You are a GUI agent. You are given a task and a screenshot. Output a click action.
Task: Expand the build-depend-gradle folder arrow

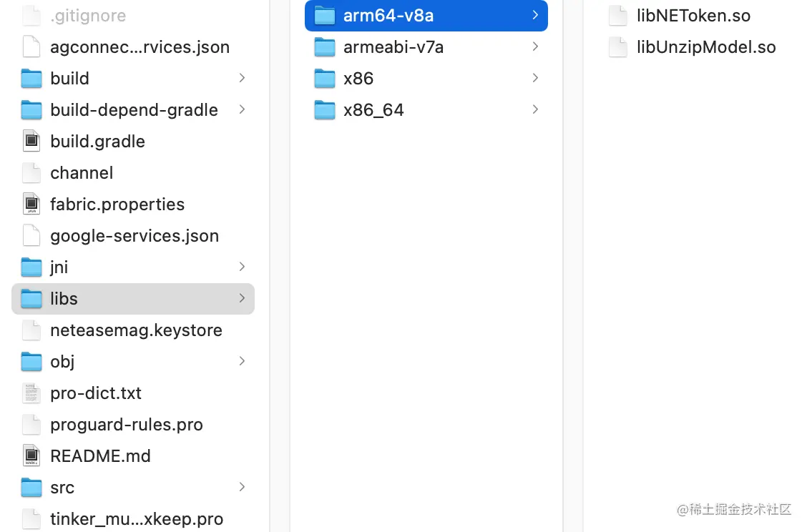click(242, 109)
